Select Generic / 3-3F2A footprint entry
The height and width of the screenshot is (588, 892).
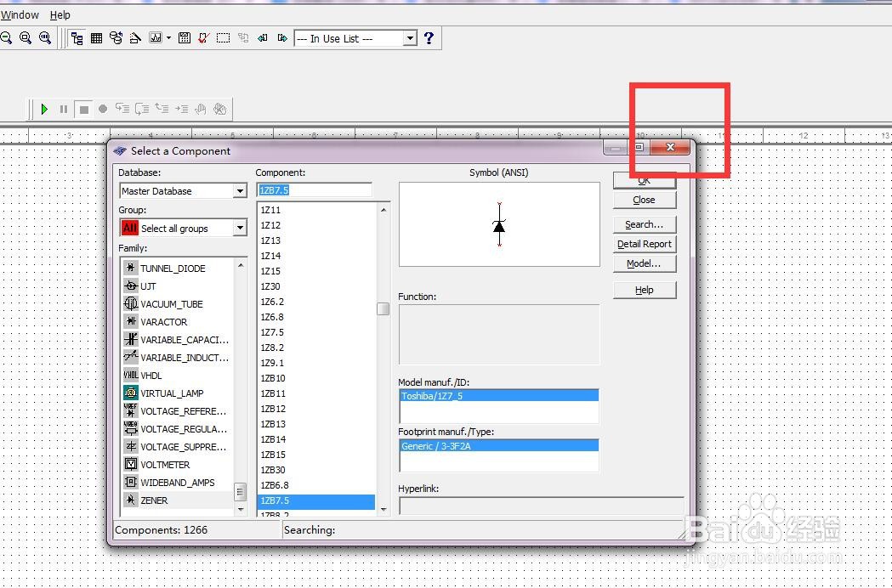point(499,446)
